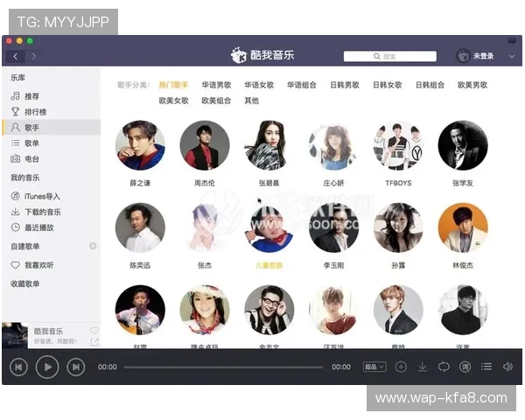The width and height of the screenshot is (525, 420).
Task: Open the 排行榜 charts page
Action: pyautogui.click(x=52, y=112)
